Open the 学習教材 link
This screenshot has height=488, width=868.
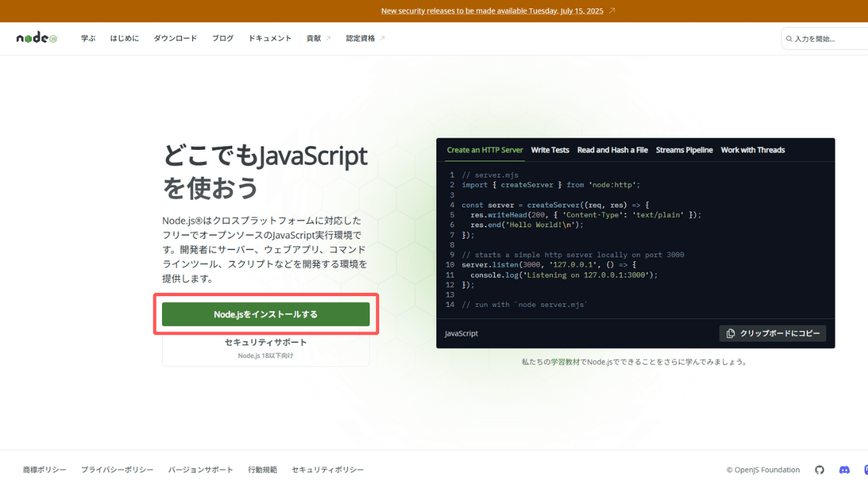[x=565, y=362]
